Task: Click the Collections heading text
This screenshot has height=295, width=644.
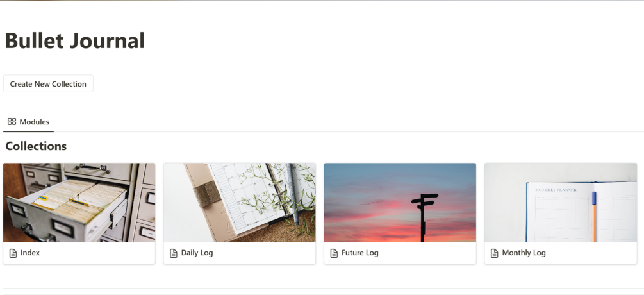Action: click(36, 146)
